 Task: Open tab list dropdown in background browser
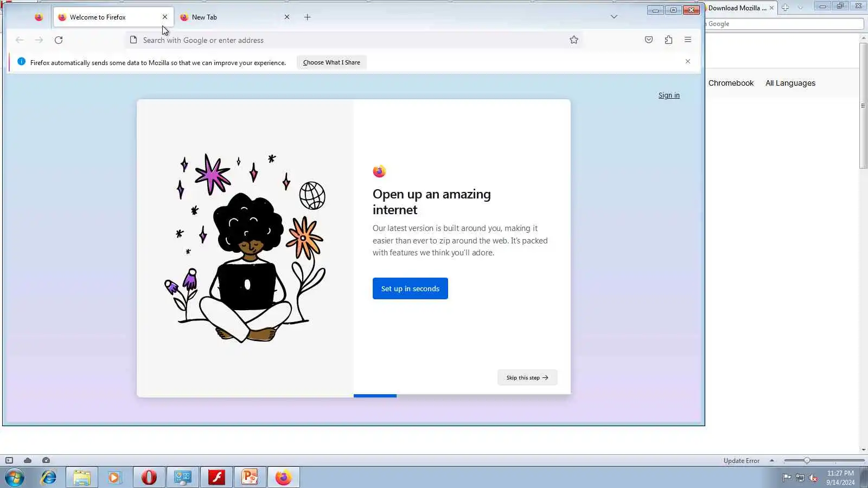tap(800, 8)
